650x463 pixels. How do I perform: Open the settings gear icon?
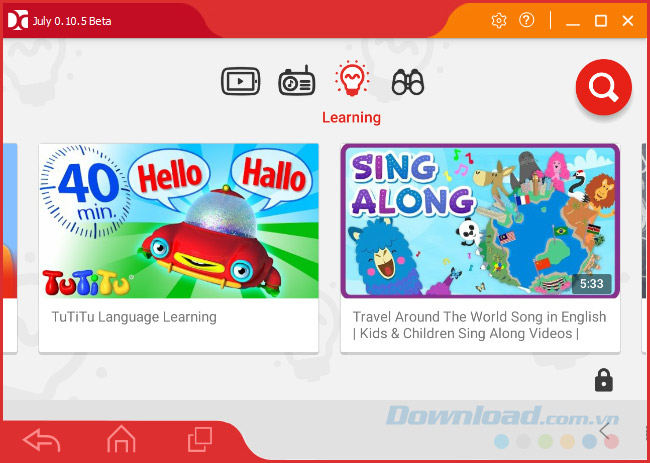[499, 20]
